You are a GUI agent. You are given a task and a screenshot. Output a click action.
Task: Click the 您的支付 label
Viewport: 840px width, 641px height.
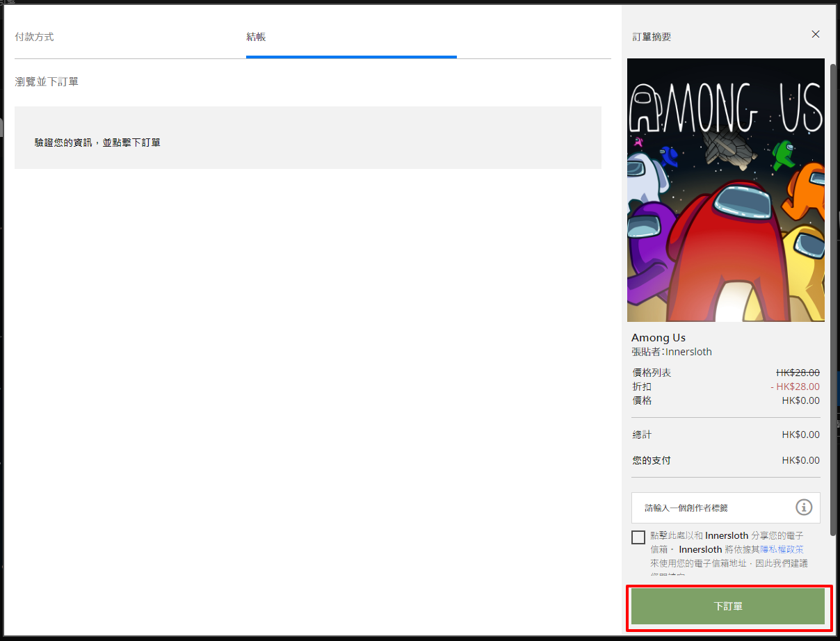click(651, 460)
